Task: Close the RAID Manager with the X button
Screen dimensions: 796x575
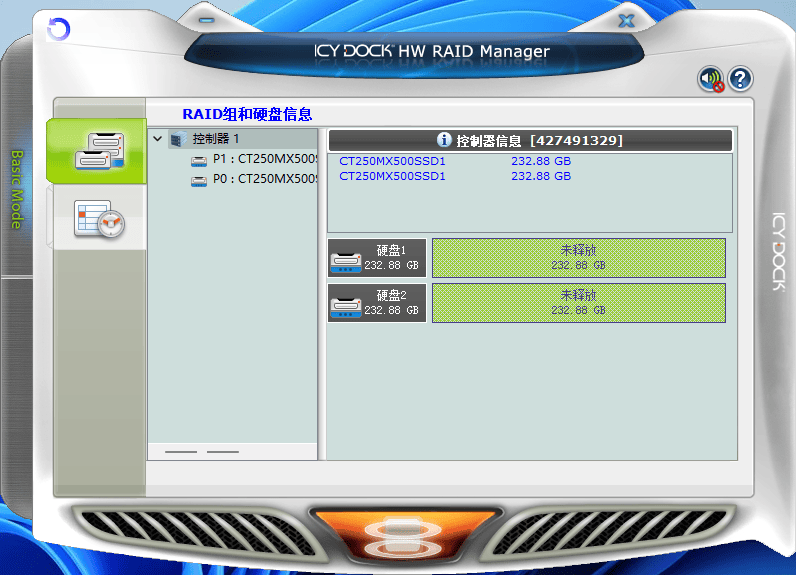Action: (x=626, y=20)
